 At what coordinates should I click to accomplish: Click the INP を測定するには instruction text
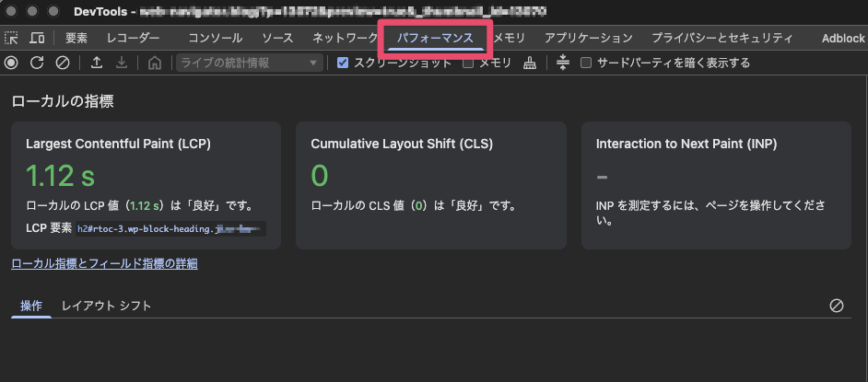point(710,214)
